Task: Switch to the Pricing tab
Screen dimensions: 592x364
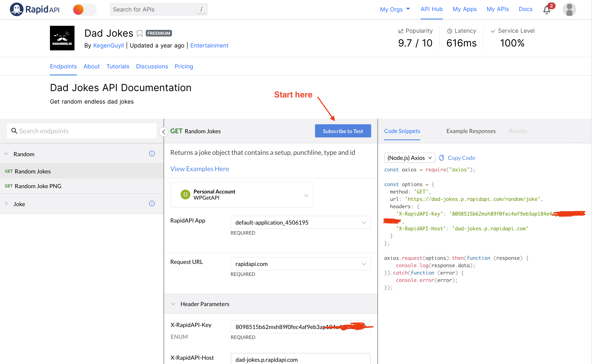Action: [x=184, y=67]
